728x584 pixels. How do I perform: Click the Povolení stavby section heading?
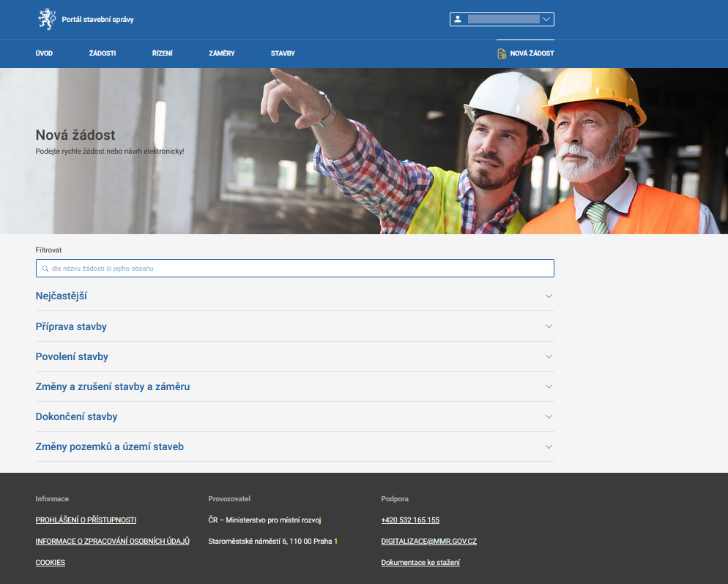pos(72,356)
